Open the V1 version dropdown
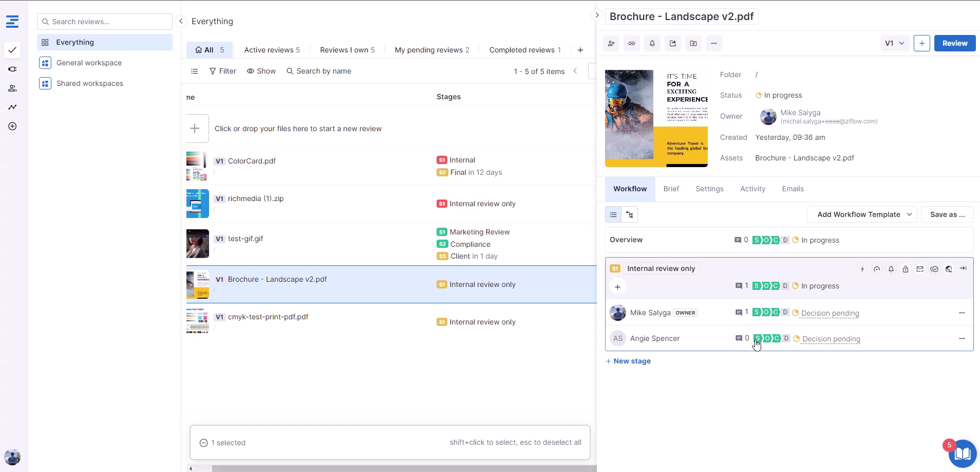 click(x=895, y=43)
